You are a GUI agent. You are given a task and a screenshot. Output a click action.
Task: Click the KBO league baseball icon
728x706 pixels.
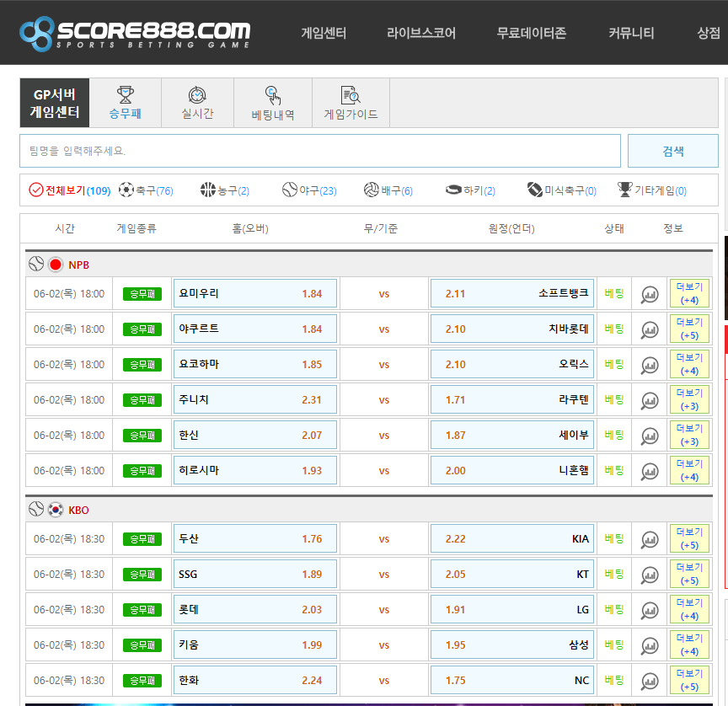tap(36, 509)
